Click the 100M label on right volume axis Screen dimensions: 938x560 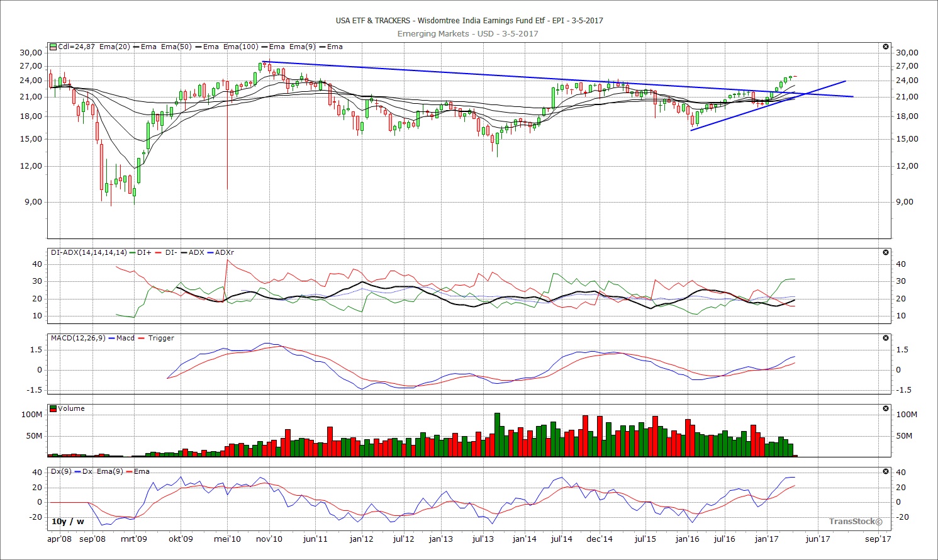point(907,415)
